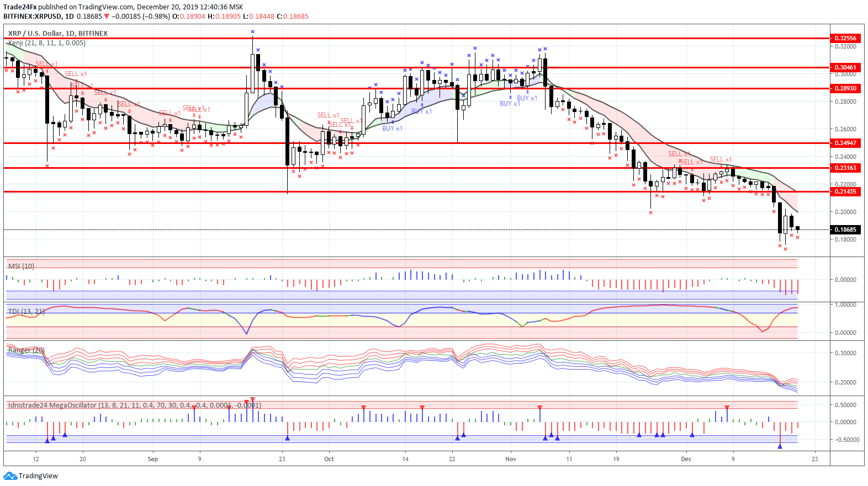Viewport: 868px width, 486px height.
Task: Click the 0.21435 price level label
Action: pos(845,191)
